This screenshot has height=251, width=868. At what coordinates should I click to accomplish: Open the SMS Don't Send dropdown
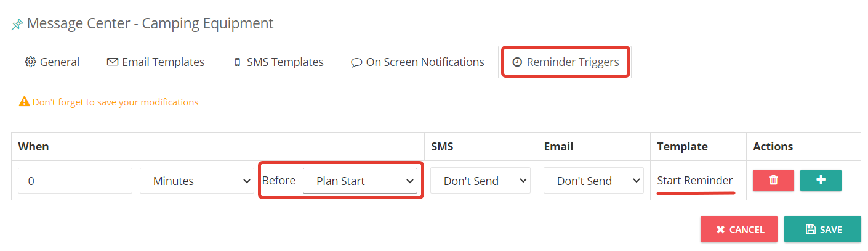point(480,181)
